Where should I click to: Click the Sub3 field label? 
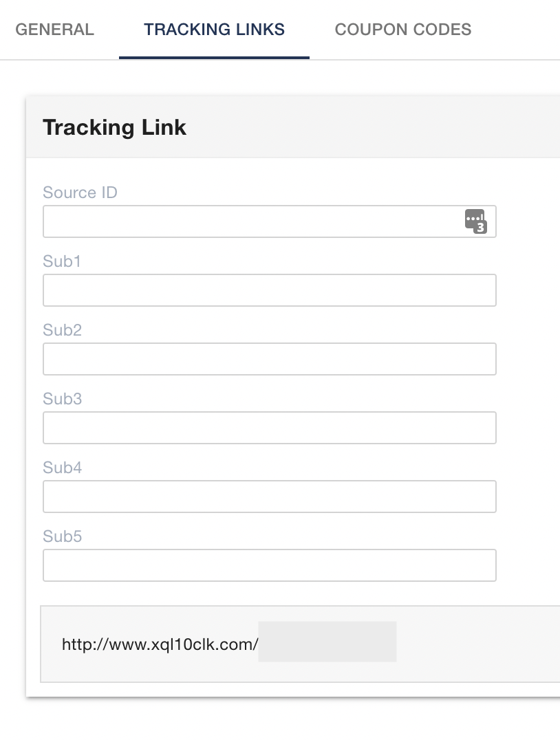(x=62, y=399)
